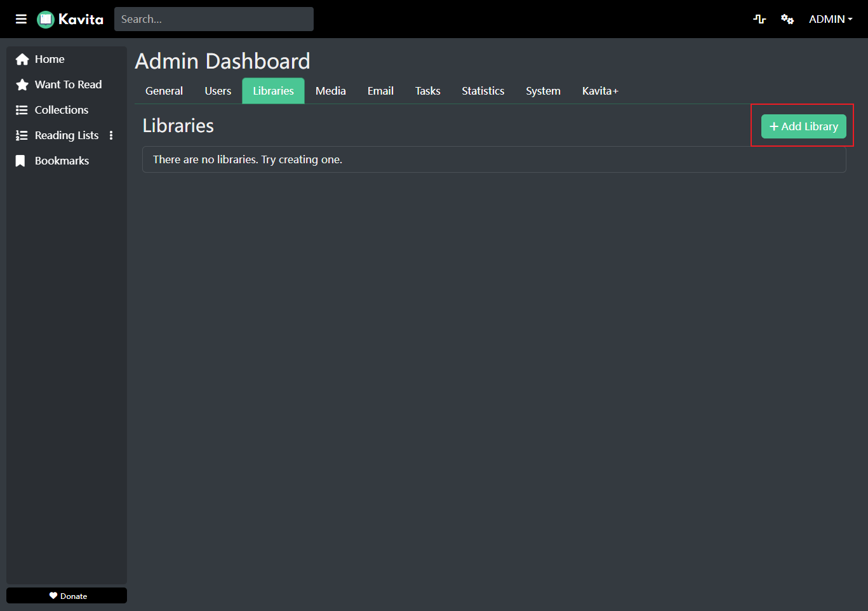This screenshot has height=611, width=868.
Task: Open Reading Lists three-dot options menu
Action: coord(111,135)
